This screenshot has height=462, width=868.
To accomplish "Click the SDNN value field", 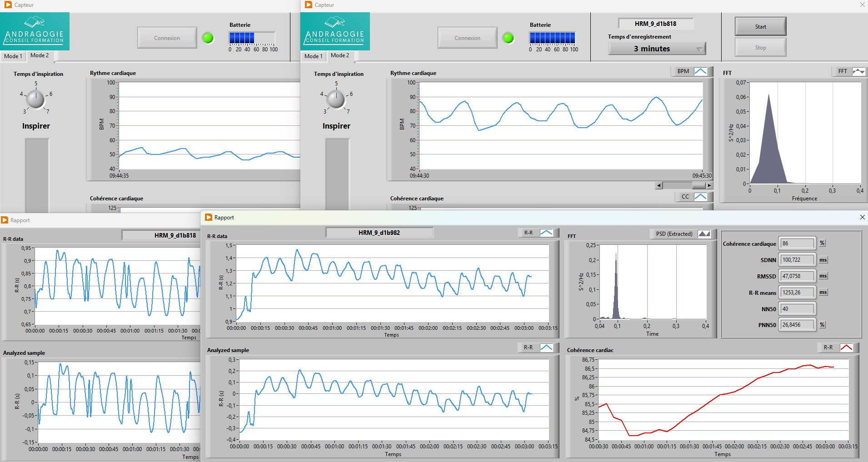I will point(797,260).
